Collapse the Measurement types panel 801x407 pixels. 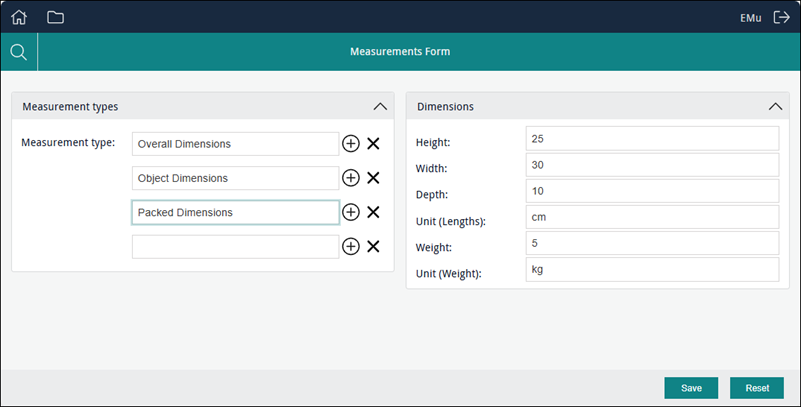point(379,106)
